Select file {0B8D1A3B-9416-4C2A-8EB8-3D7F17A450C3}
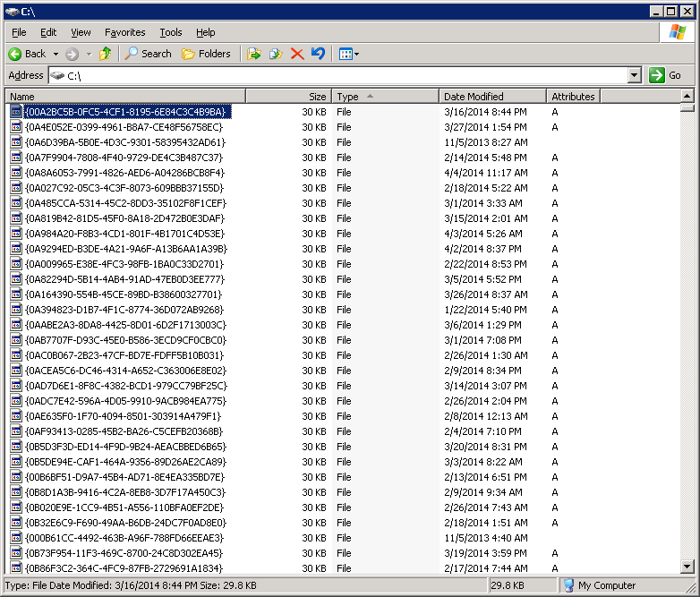The width and height of the screenshot is (700, 597). click(125, 492)
